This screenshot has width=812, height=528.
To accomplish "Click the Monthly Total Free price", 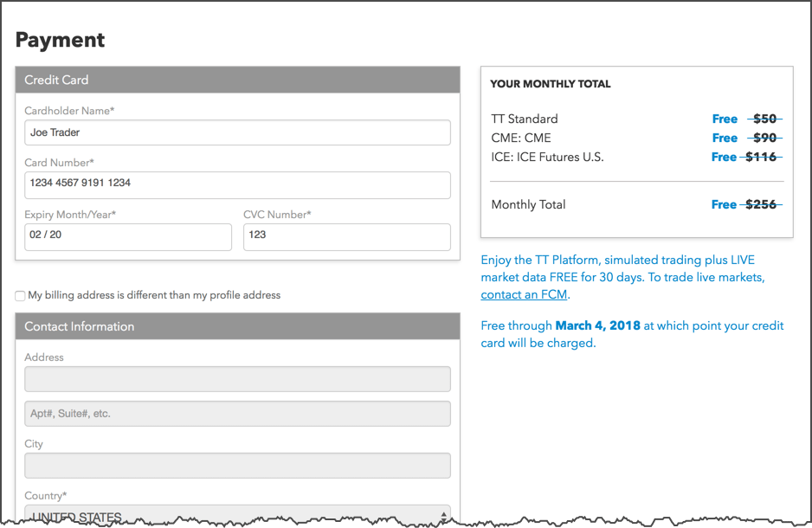I will pos(724,204).
